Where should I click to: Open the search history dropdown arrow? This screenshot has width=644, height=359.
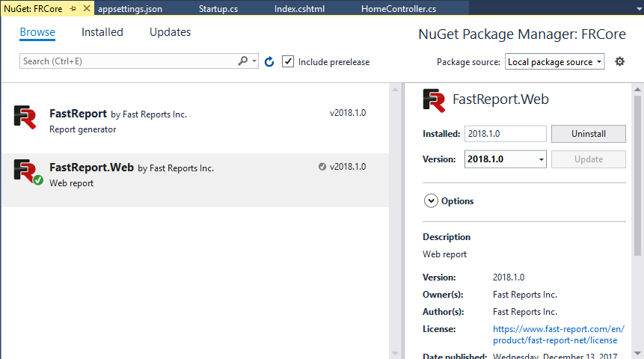pos(254,61)
